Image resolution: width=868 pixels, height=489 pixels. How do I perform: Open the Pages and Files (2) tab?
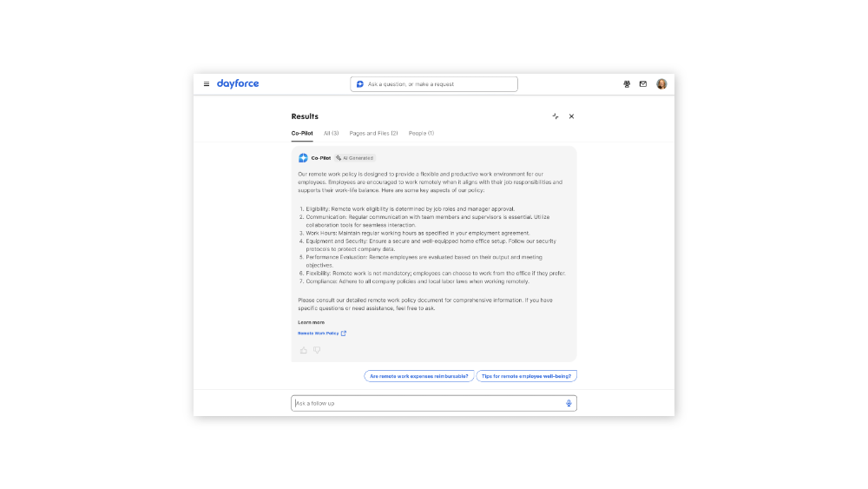pyautogui.click(x=373, y=133)
